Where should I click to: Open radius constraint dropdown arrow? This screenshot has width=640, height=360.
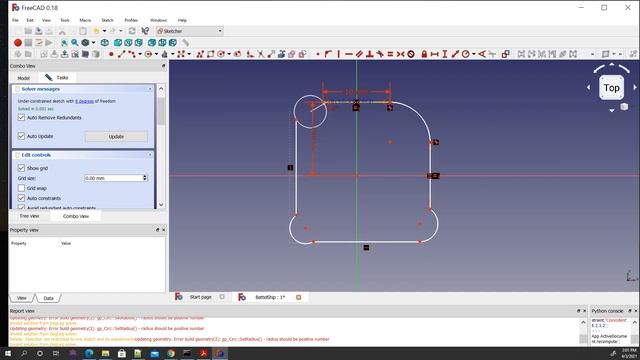click(x=473, y=54)
